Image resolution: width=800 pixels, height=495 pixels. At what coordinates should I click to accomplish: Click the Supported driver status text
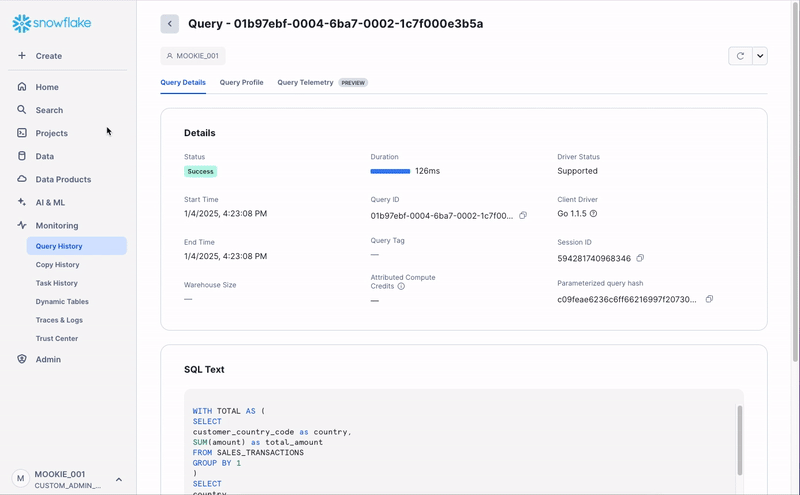click(577, 171)
